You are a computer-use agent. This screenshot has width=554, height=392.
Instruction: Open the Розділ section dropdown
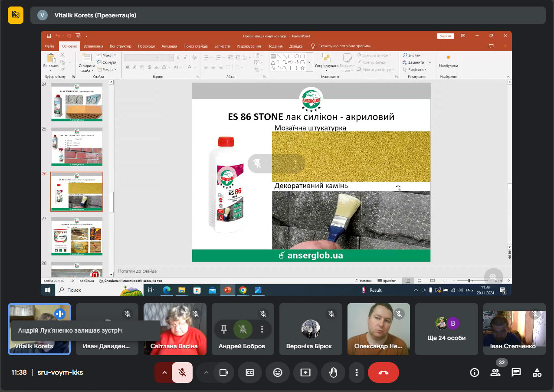106,69
